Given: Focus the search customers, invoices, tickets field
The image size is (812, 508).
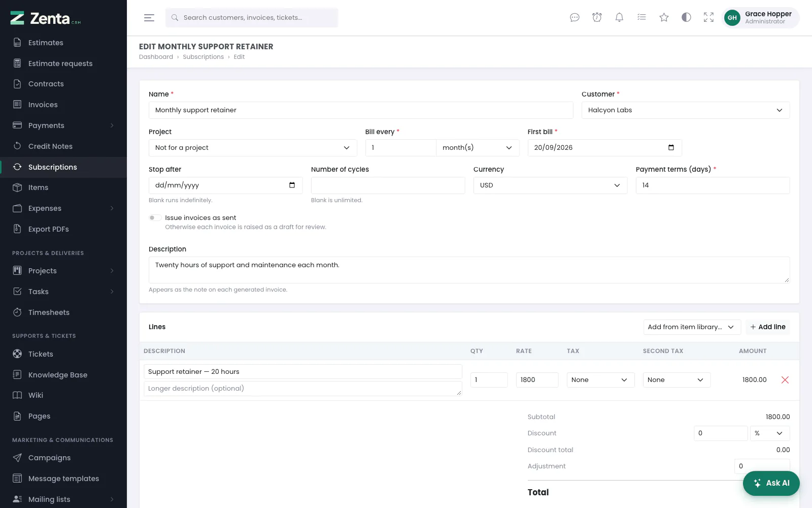Looking at the screenshot, I should [x=252, y=18].
